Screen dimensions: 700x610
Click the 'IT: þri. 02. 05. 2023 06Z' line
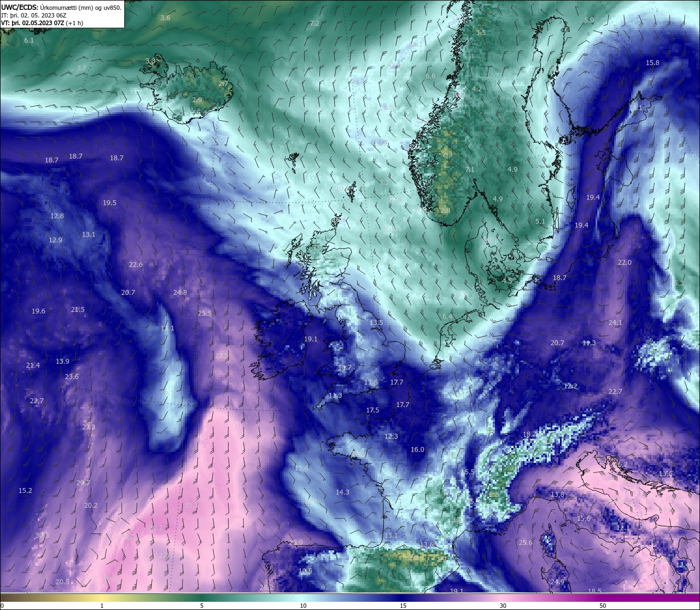(34, 15)
